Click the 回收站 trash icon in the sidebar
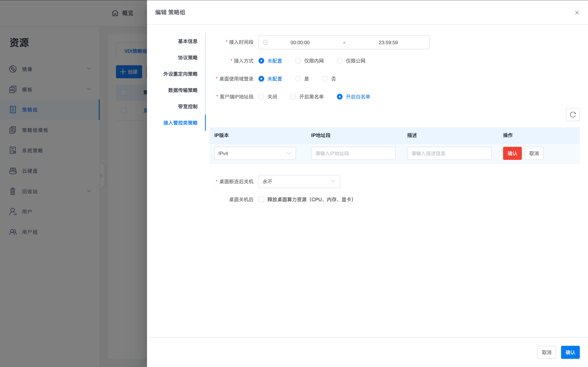The height and width of the screenshot is (367, 588). click(x=13, y=191)
